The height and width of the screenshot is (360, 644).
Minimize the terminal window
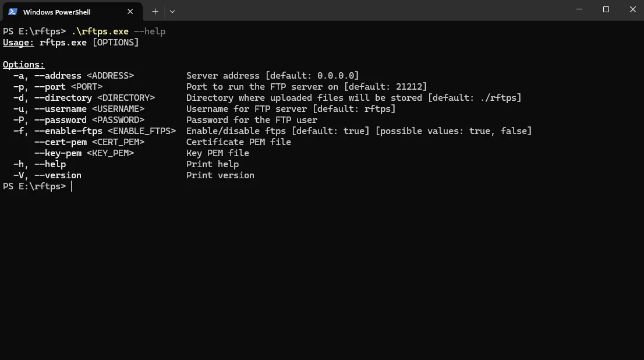(579, 9)
